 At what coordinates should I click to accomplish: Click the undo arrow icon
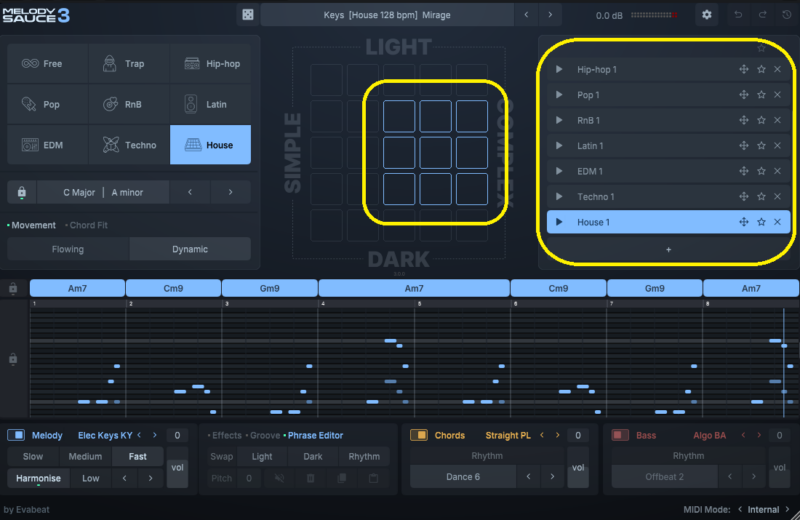tap(738, 15)
